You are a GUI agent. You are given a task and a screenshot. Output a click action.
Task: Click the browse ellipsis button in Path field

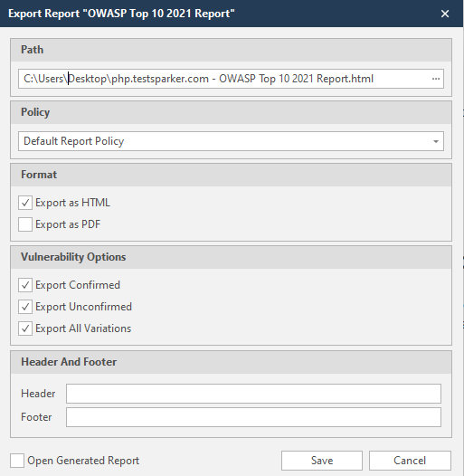pyautogui.click(x=436, y=79)
